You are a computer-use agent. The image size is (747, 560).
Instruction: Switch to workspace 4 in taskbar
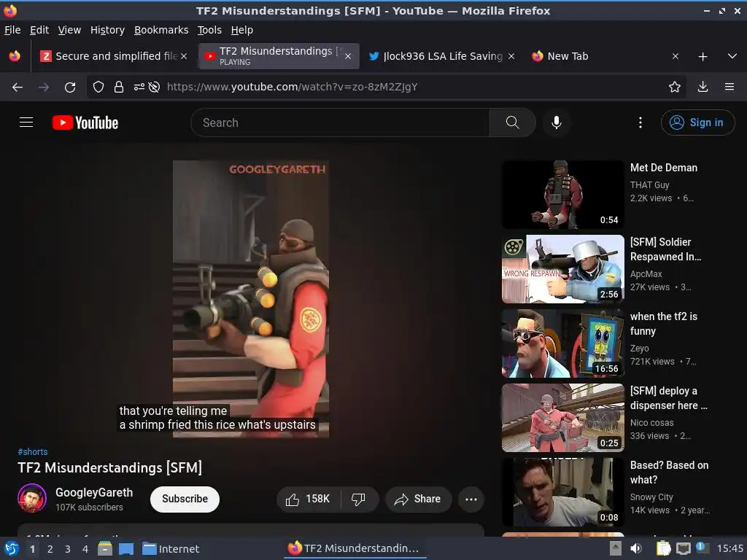coord(85,549)
